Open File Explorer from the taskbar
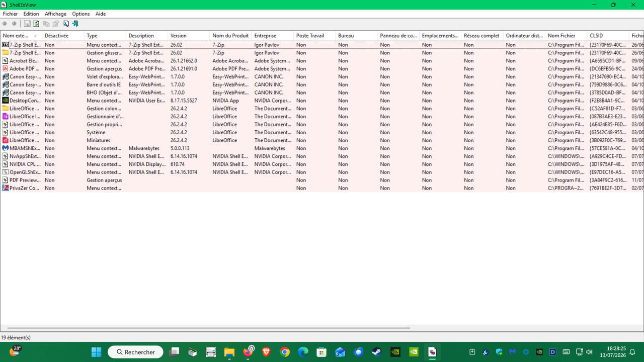The height and width of the screenshot is (362, 644). pos(229,352)
